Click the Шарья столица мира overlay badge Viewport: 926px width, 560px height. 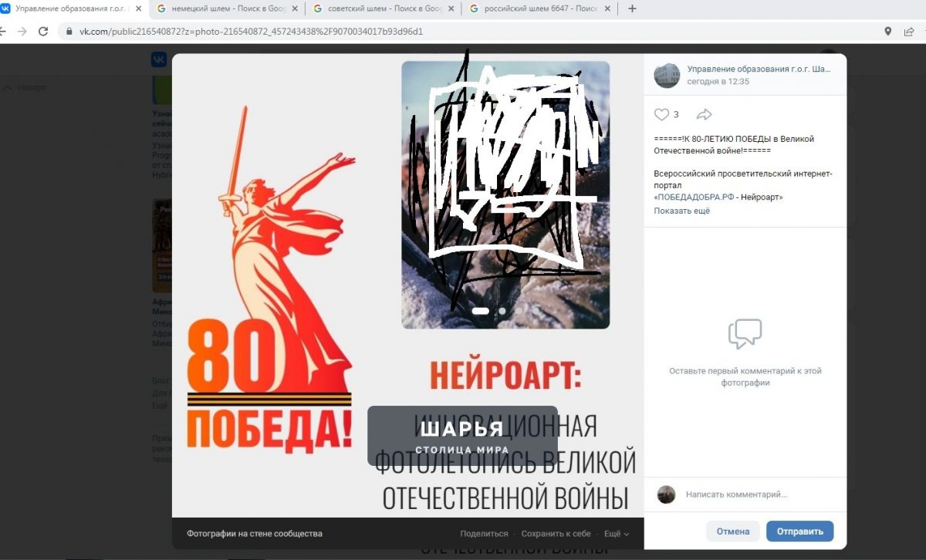[462, 436]
